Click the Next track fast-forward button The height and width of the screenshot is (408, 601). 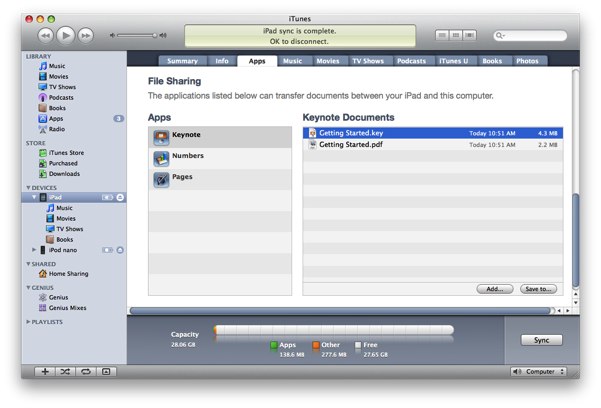(x=86, y=36)
